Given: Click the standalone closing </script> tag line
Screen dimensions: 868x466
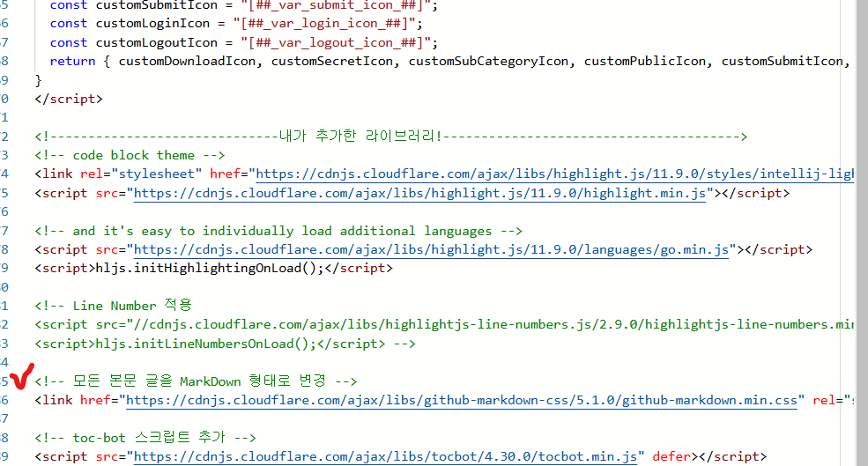Looking at the screenshot, I should pyautogui.click(x=69, y=99).
